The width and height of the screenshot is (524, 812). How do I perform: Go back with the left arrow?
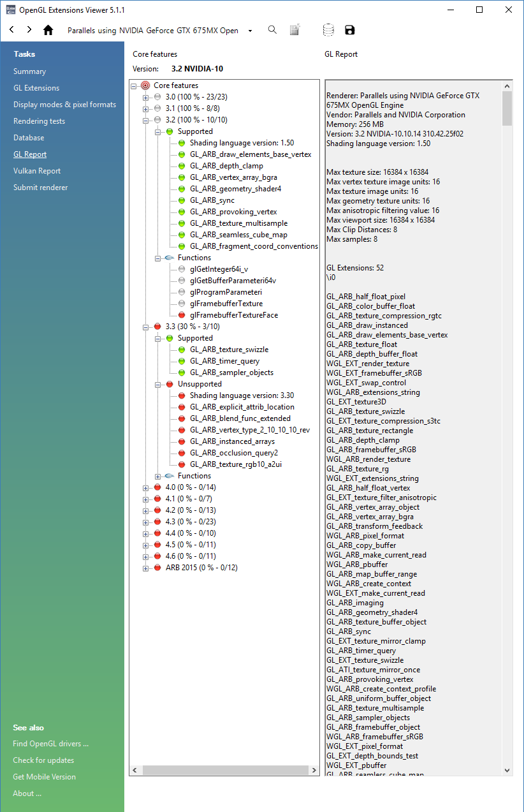coord(11,30)
